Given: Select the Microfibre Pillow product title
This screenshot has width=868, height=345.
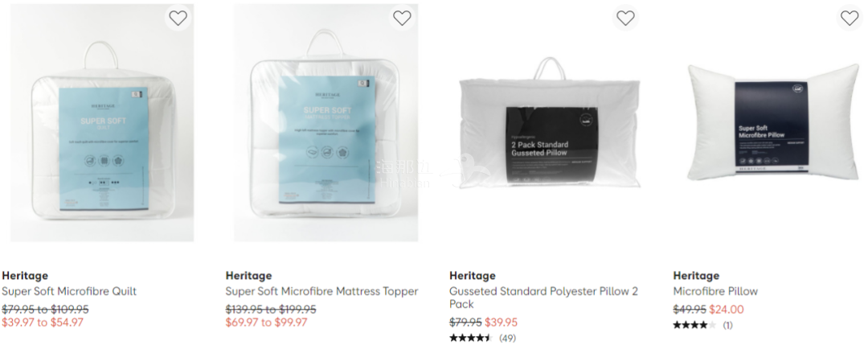Looking at the screenshot, I should tap(715, 291).
